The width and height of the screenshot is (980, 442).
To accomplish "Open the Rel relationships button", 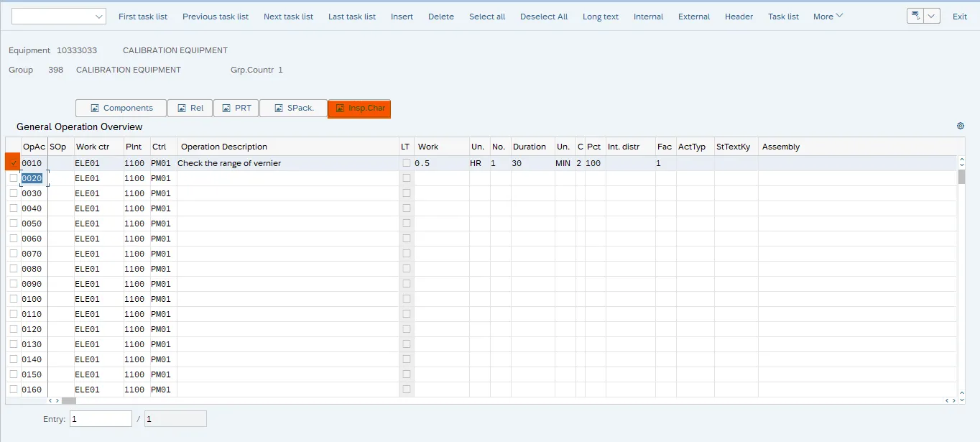I will tap(190, 109).
